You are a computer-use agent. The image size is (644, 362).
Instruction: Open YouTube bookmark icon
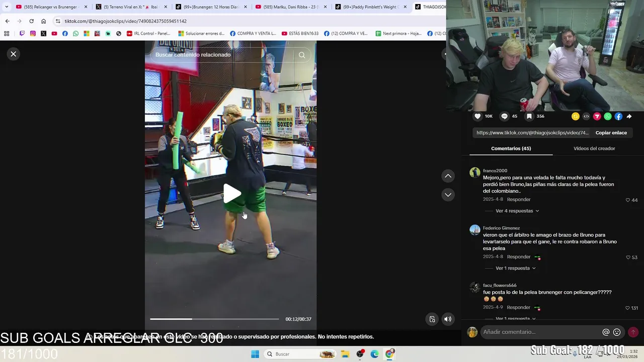point(54,34)
